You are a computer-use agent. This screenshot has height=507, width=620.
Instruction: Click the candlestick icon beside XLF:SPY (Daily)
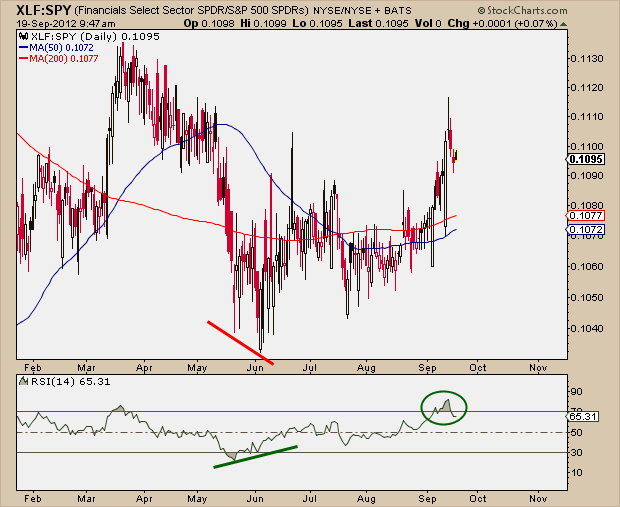tap(23, 37)
